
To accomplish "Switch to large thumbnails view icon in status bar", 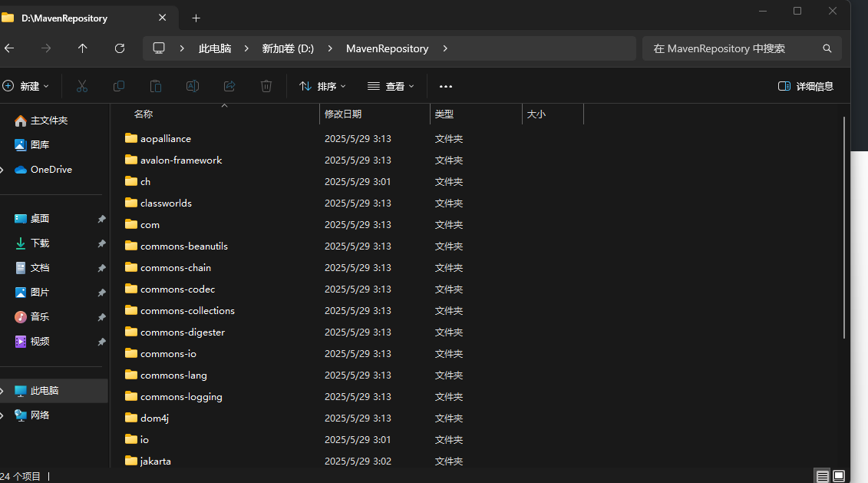I will tap(839, 476).
